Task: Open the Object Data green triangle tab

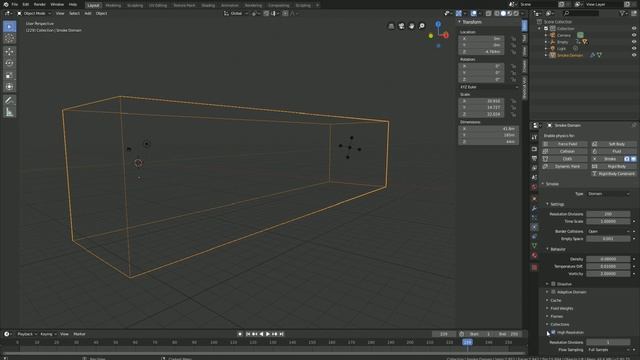Action: (534, 246)
